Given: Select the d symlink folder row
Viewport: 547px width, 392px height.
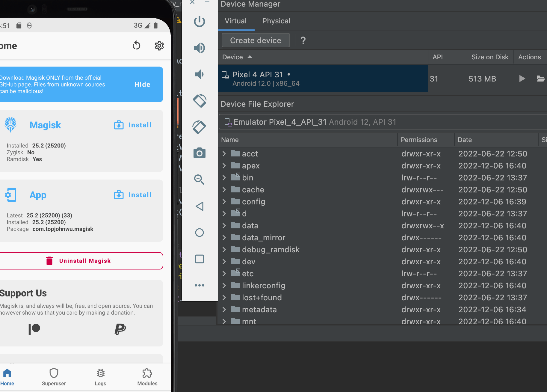Looking at the screenshot, I should (x=383, y=214).
